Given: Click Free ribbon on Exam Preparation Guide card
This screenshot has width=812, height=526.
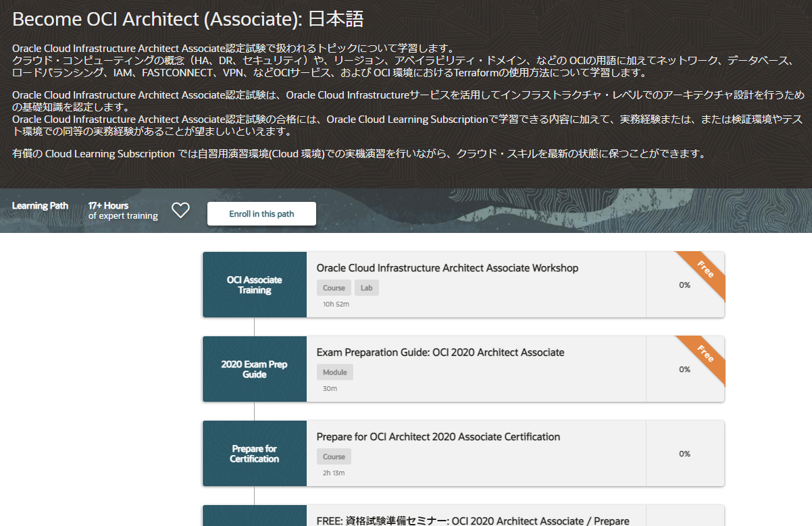Looking at the screenshot, I should coord(705,354).
